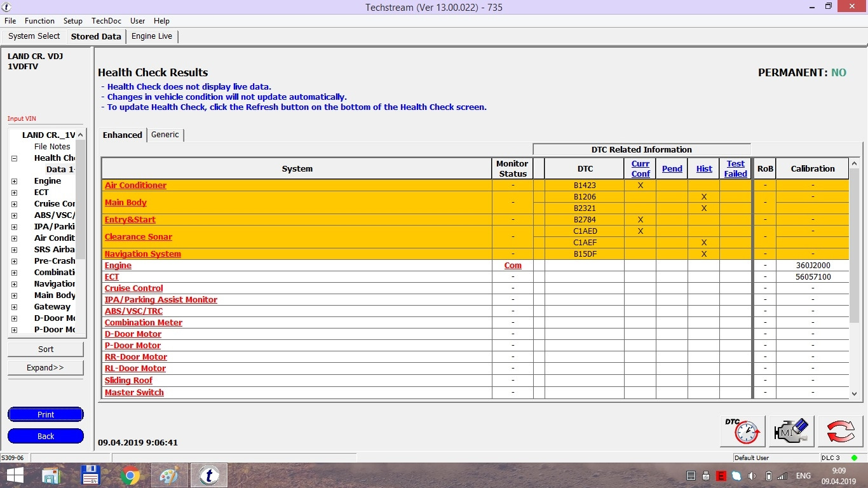Open Navigation System link

[143, 254]
